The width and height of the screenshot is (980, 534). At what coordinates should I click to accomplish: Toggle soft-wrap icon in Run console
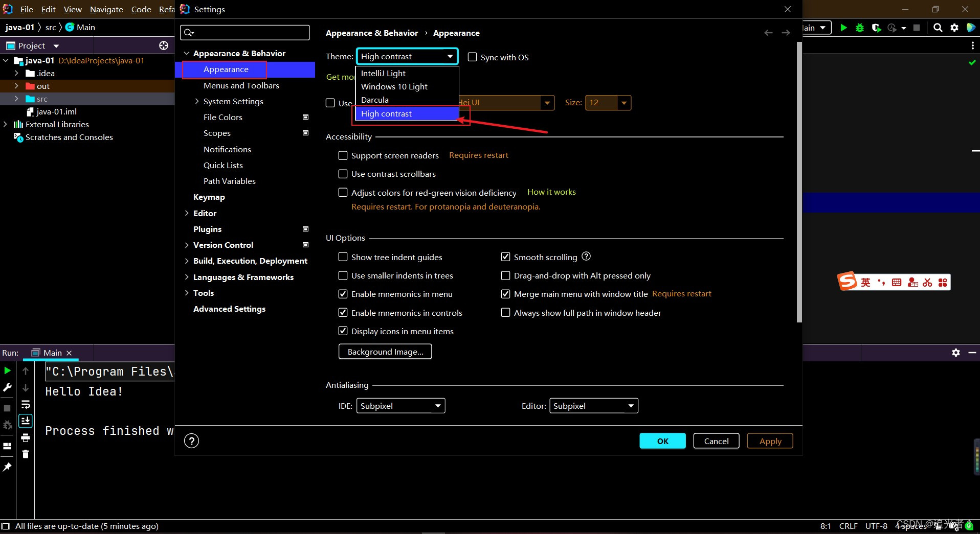pos(26,405)
